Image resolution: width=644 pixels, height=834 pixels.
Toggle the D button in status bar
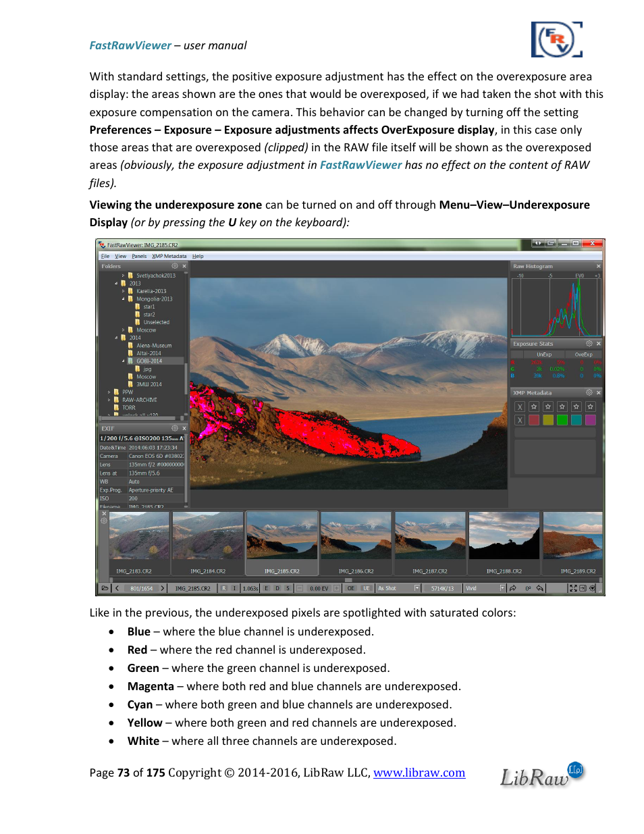coord(277,588)
